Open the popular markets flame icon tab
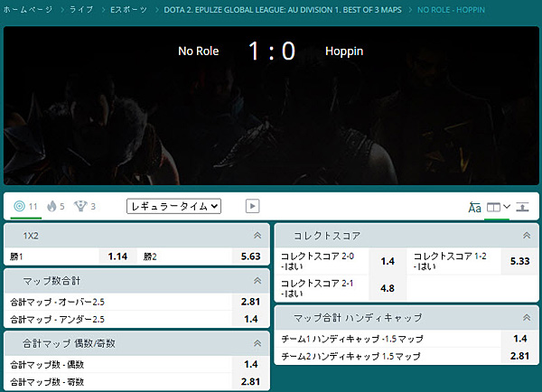542x392 pixels. point(56,206)
